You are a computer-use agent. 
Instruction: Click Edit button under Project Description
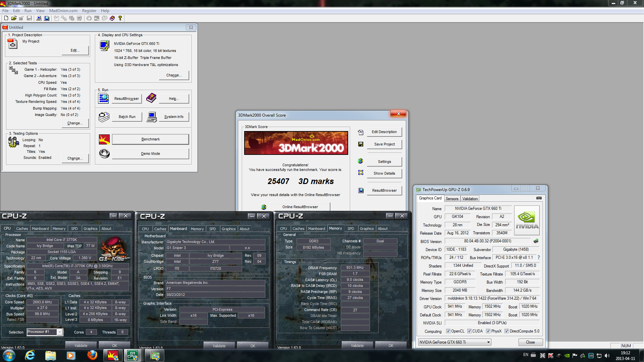click(75, 51)
